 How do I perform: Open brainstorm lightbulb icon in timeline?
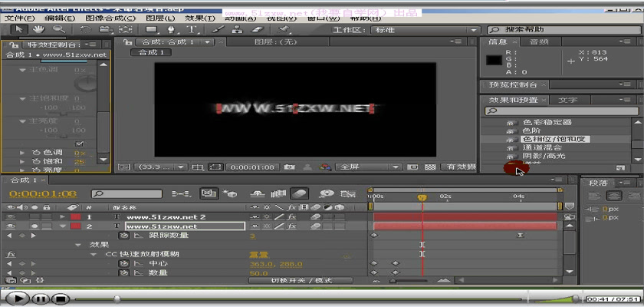pos(327,193)
